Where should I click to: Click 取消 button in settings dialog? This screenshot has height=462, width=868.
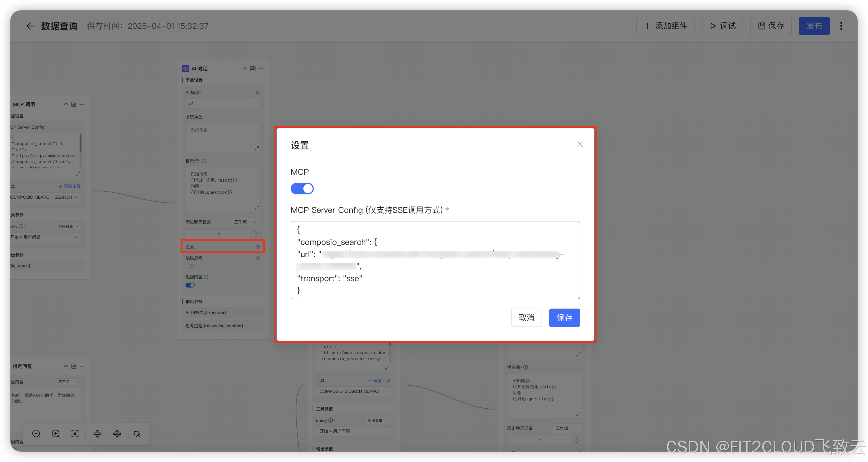[x=526, y=318]
